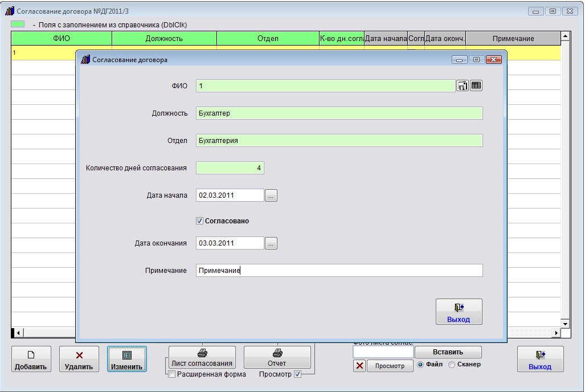Click horizontal scrollbar left arrow
The height and width of the screenshot is (392, 585).
18,333
